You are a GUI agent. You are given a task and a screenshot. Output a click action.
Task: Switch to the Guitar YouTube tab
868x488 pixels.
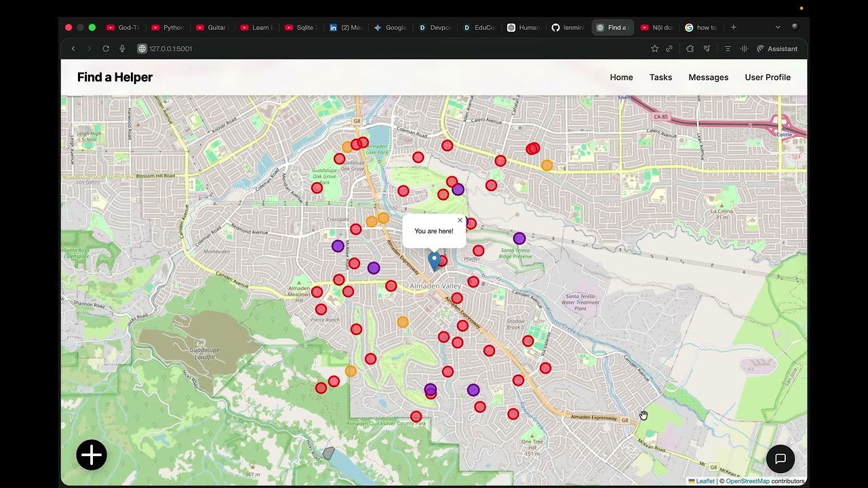(212, 28)
